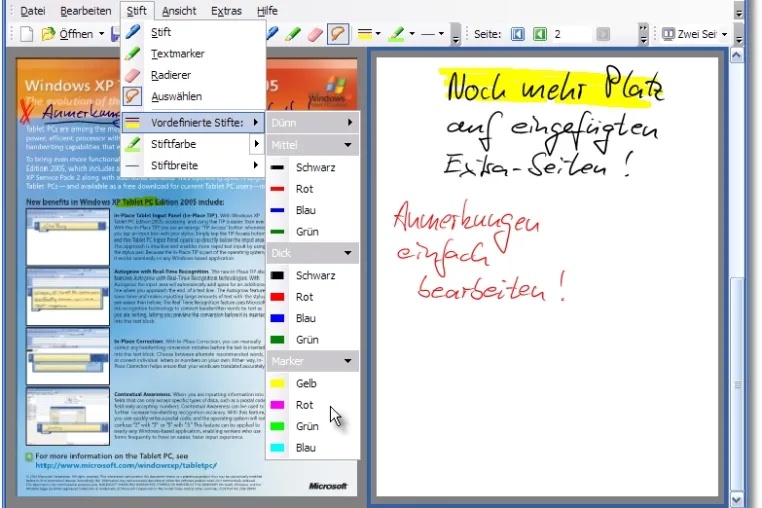Open the Stiftbreite submenu
The width and height of the screenshot is (762, 508).
coord(193,165)
